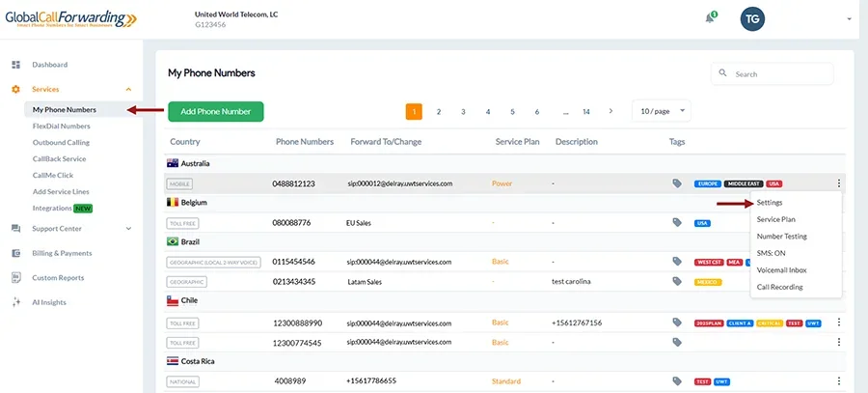Choose Call Recording in context menu
868x393 pixels.
pos(779,287)
